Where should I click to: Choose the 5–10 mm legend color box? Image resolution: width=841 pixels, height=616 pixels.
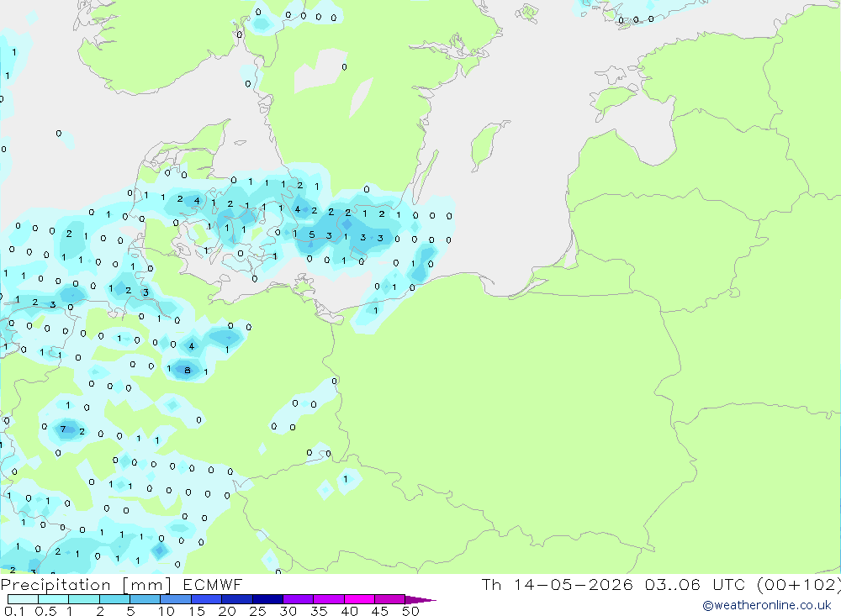tap(145, 599)
